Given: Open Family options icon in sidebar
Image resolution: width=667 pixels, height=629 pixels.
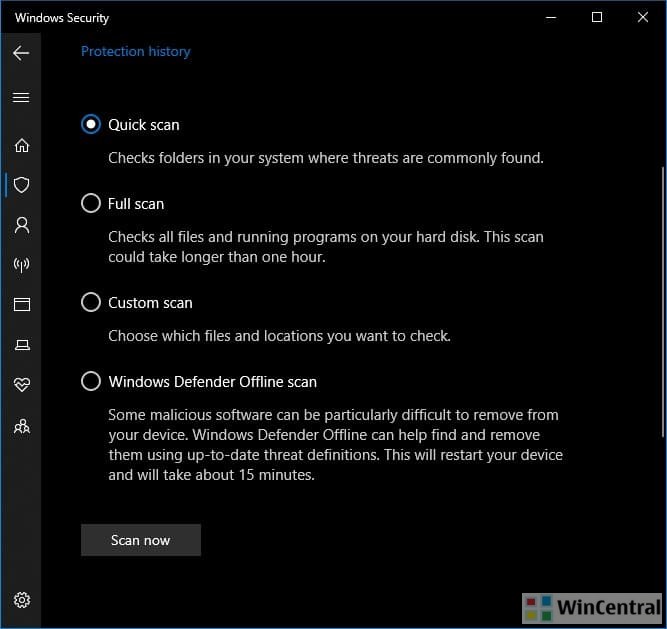Looking at the screenshot, I should point(21,426).
